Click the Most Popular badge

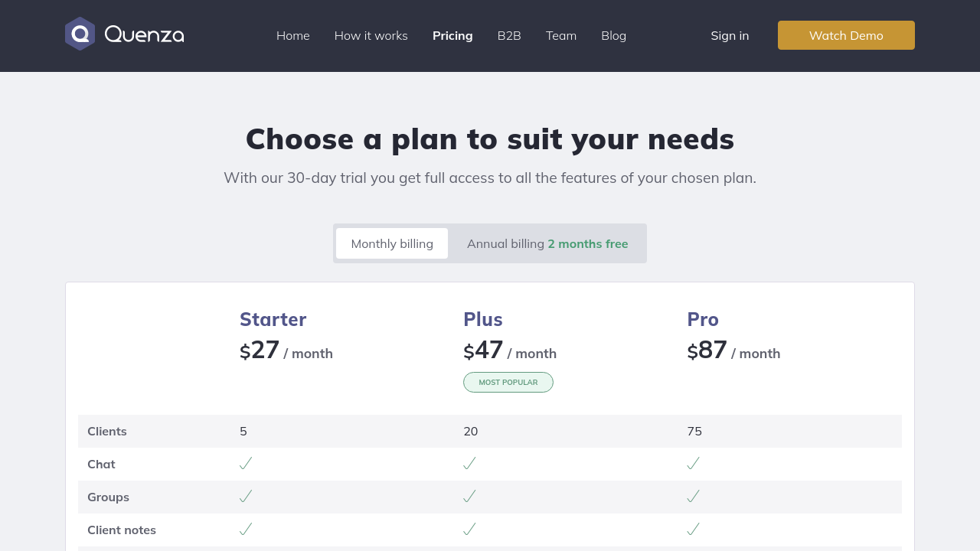click(508, 382)
